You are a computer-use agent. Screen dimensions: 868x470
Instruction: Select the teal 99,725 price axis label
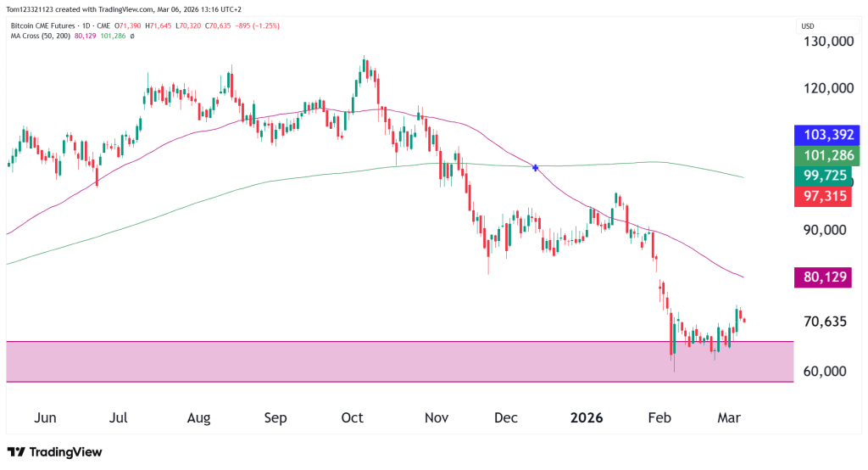pos(826,176)
